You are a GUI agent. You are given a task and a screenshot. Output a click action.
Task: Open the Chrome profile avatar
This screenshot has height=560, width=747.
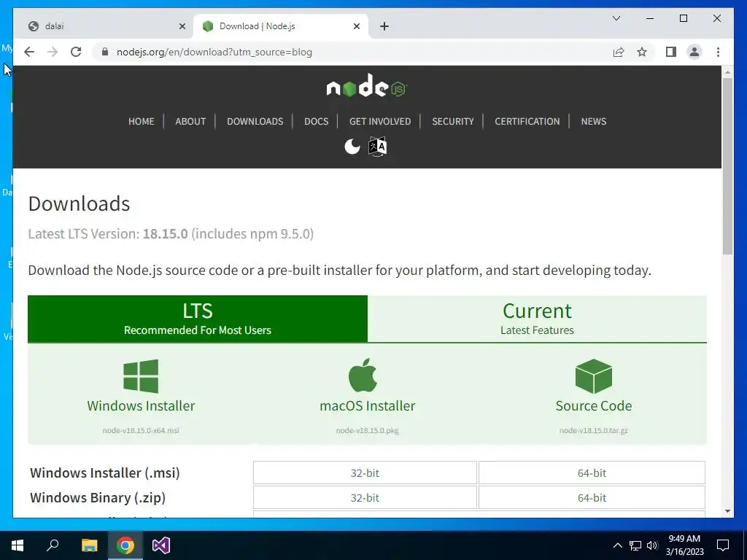(x=694, y=52)
